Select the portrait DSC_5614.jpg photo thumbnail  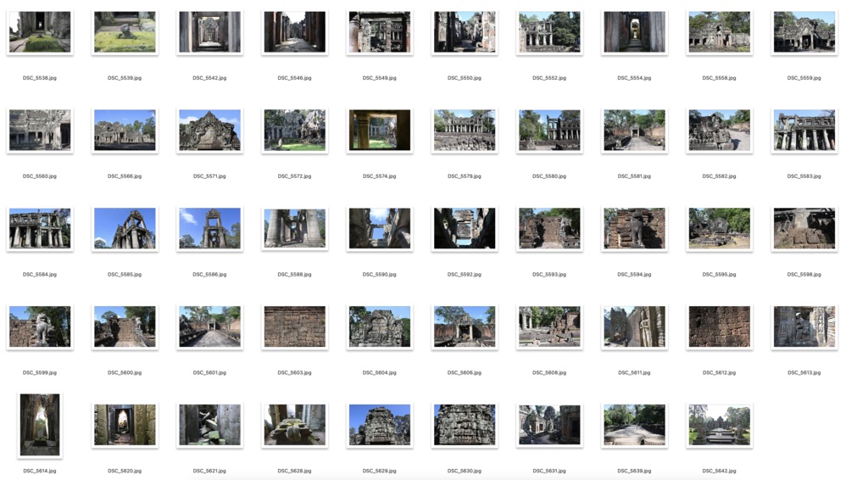tap(40, 425)
